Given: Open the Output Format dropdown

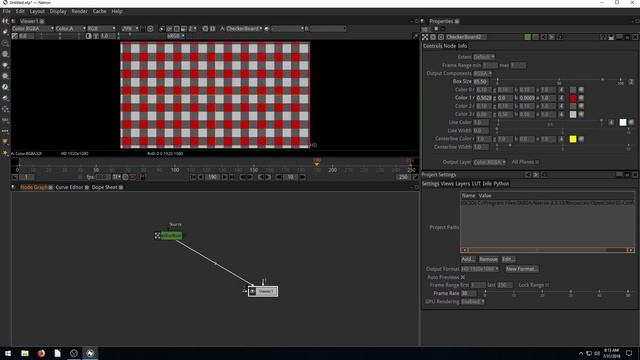Looking at the screenshot, I should 480,269.
